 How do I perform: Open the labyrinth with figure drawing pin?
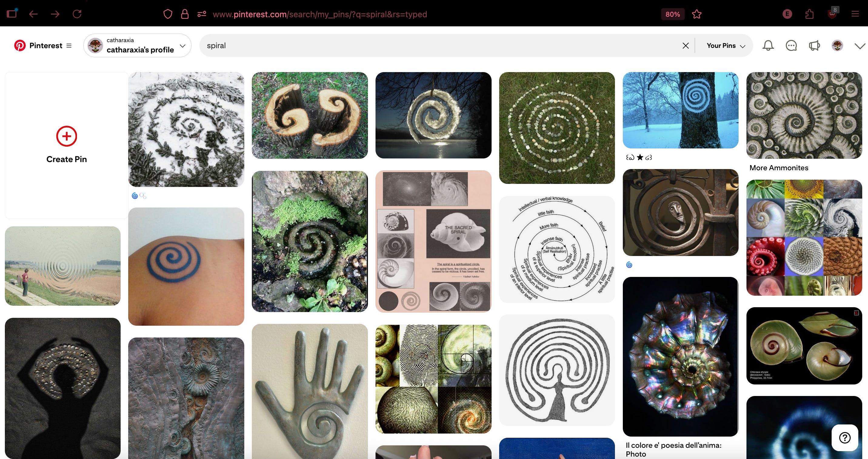pos(557,370)
